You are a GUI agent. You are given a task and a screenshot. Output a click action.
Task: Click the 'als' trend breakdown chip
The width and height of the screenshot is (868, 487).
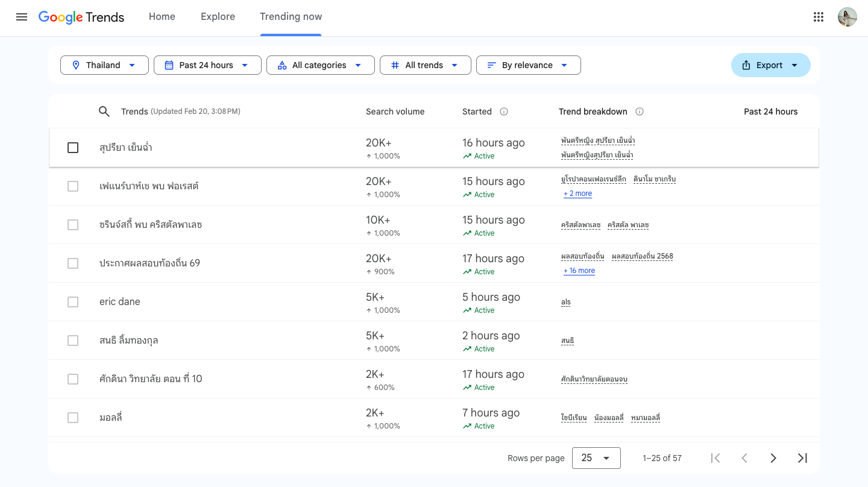coord(565,302)
